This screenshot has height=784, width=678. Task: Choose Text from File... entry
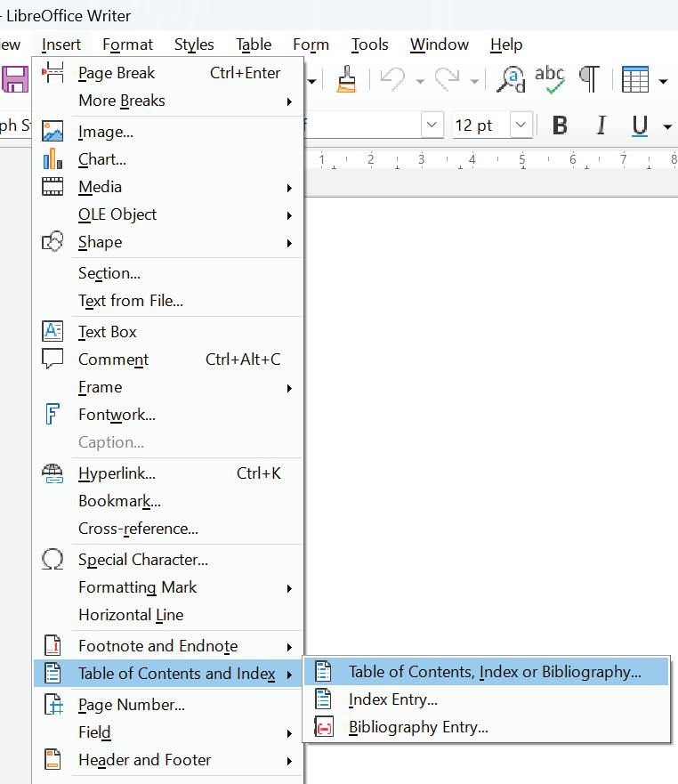[168, 301]
